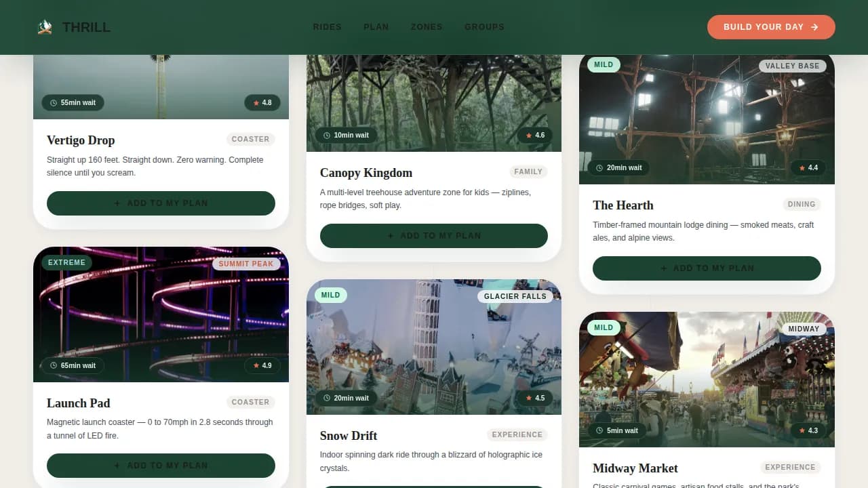Toggle the MILD badge on Snow Drift

pos(331,295)
